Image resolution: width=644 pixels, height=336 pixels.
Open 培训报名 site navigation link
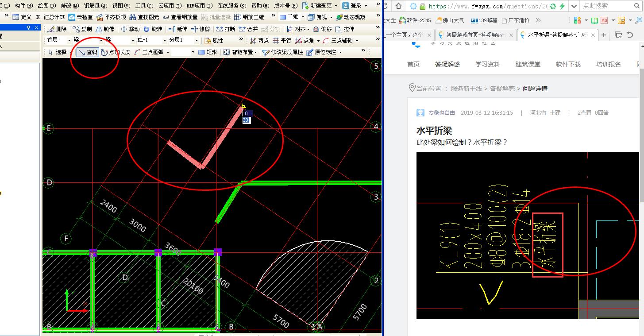(609, 64)
